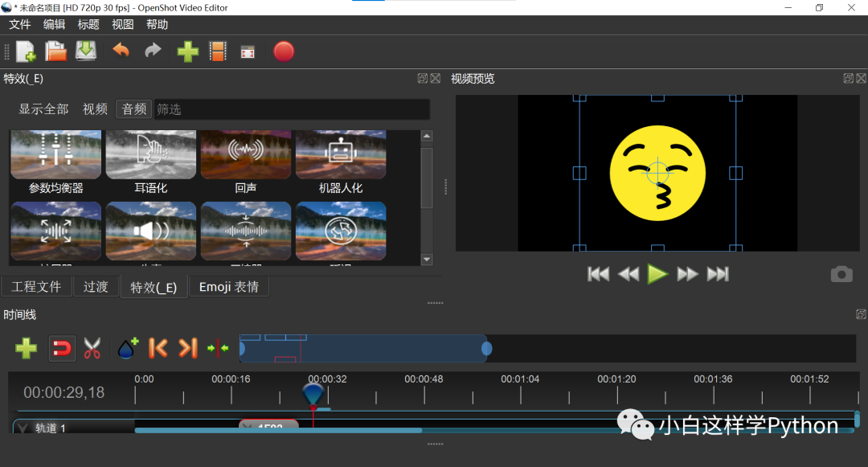Open the 标题 menu

click(88, 24)
